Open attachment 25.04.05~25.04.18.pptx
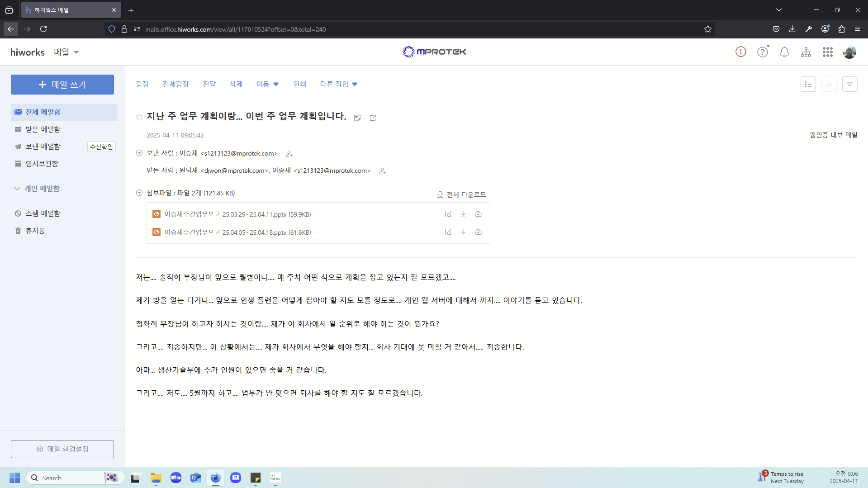Viewport: 868px width, 488px height. [x=237, y=232]
